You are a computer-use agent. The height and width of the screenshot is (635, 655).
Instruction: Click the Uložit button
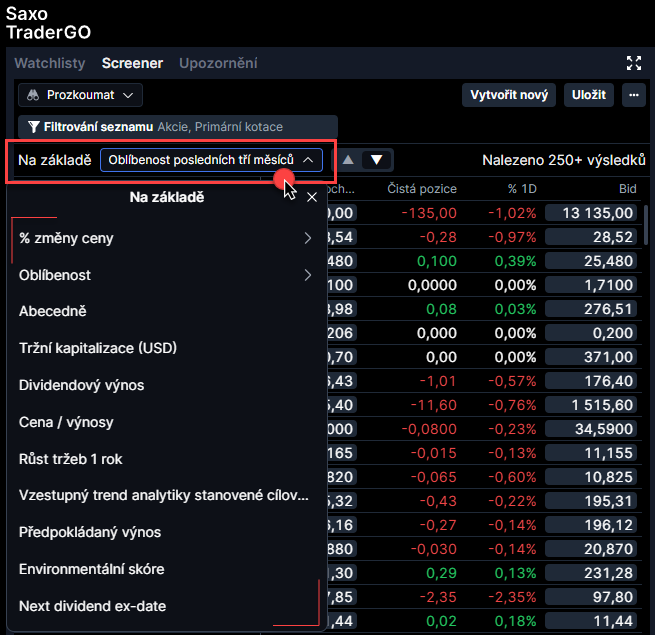589,95
